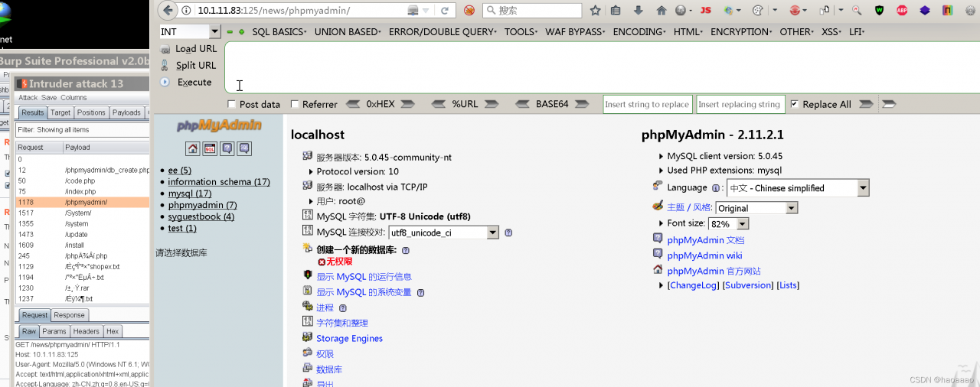Enable the Post data checkbox
Screen dimensions: 980x387
pos(232,104)
